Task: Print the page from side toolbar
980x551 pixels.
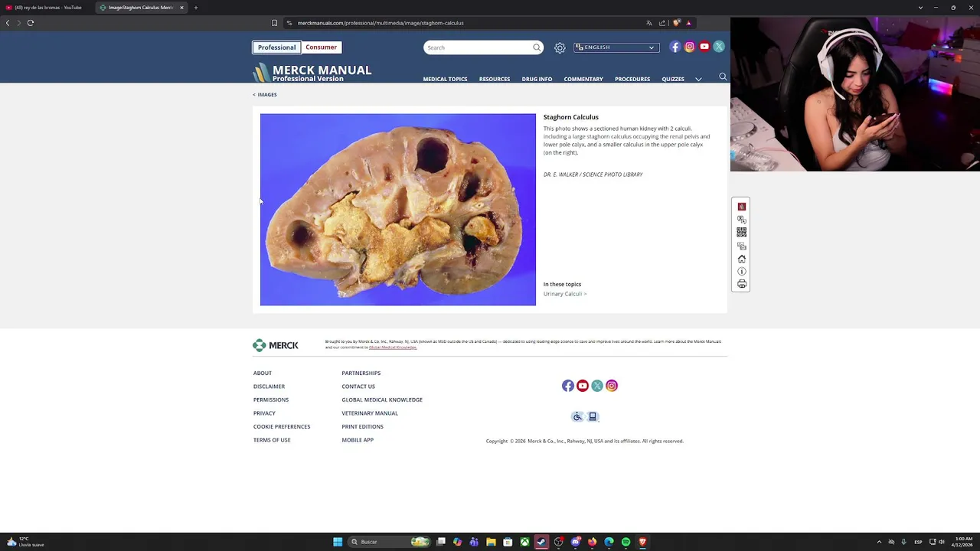Action: tap(741, 284)
